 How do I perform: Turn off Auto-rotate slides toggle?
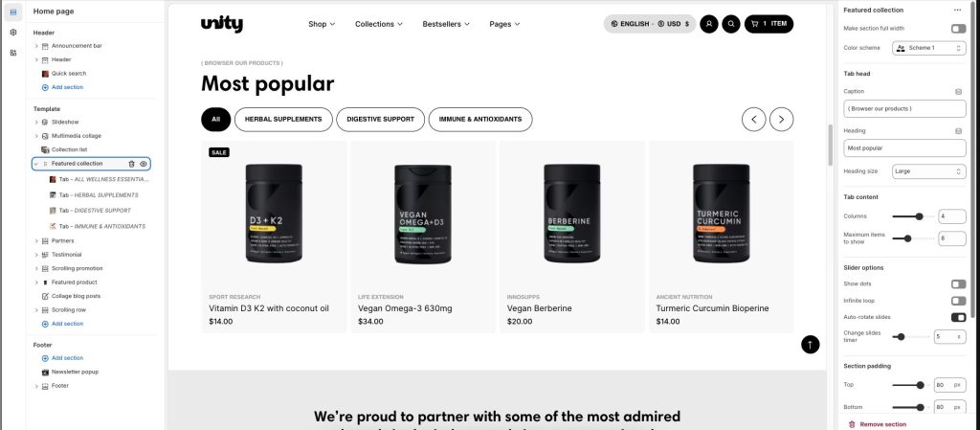coord(958,318)
